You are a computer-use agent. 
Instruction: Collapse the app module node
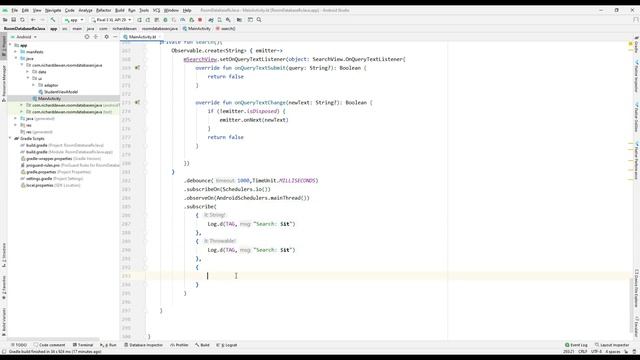pos(11,45)
